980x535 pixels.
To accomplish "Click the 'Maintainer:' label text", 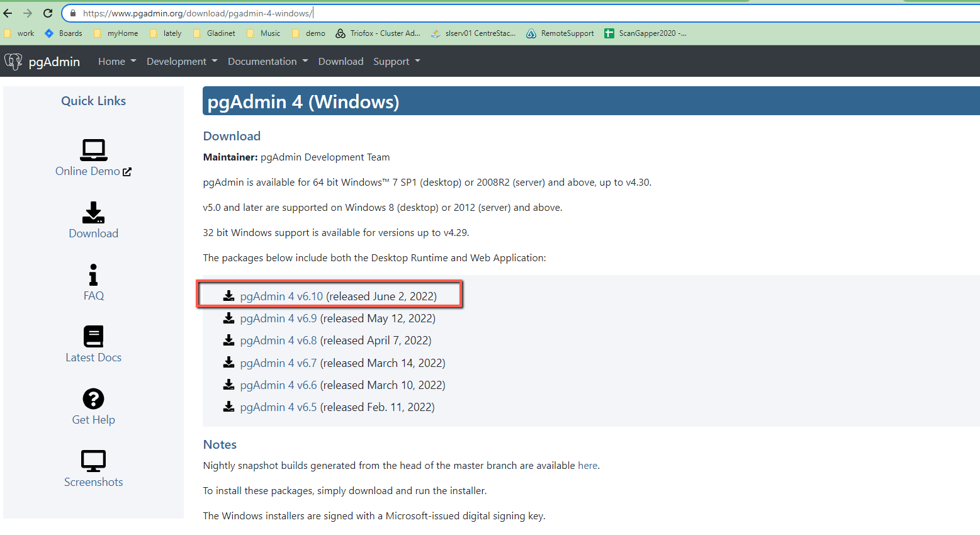I will (x=230, y=157).
